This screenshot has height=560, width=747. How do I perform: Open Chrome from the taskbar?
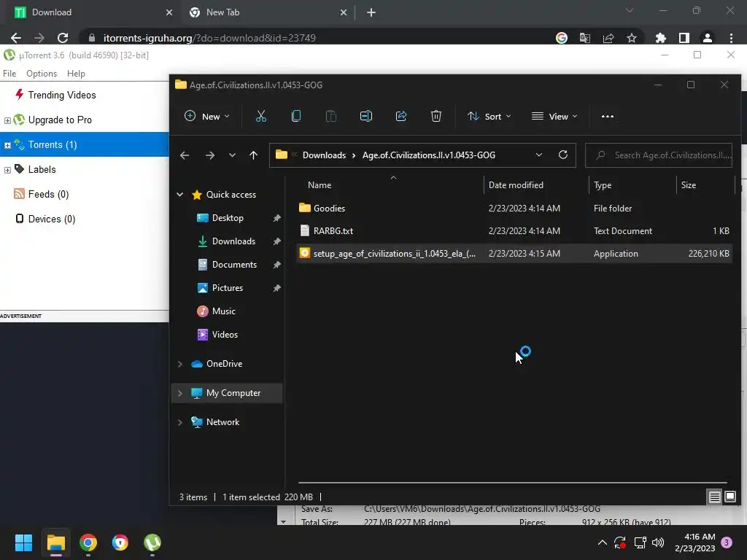point(88,542)
